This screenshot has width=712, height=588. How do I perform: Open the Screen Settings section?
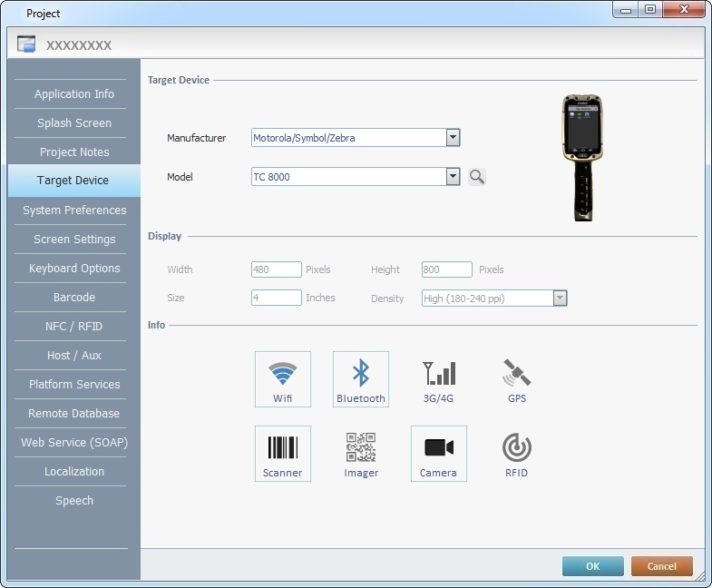74,240
